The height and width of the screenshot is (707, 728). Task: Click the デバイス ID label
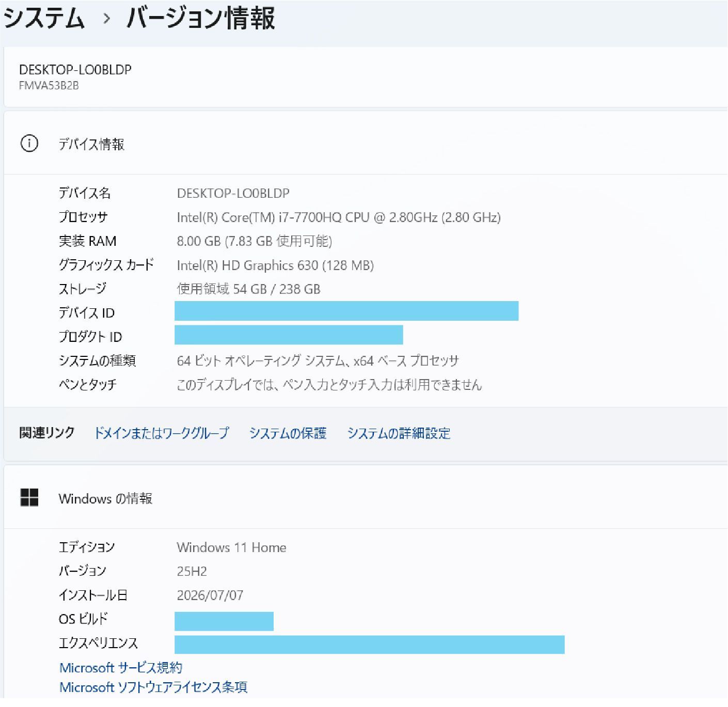87,313
